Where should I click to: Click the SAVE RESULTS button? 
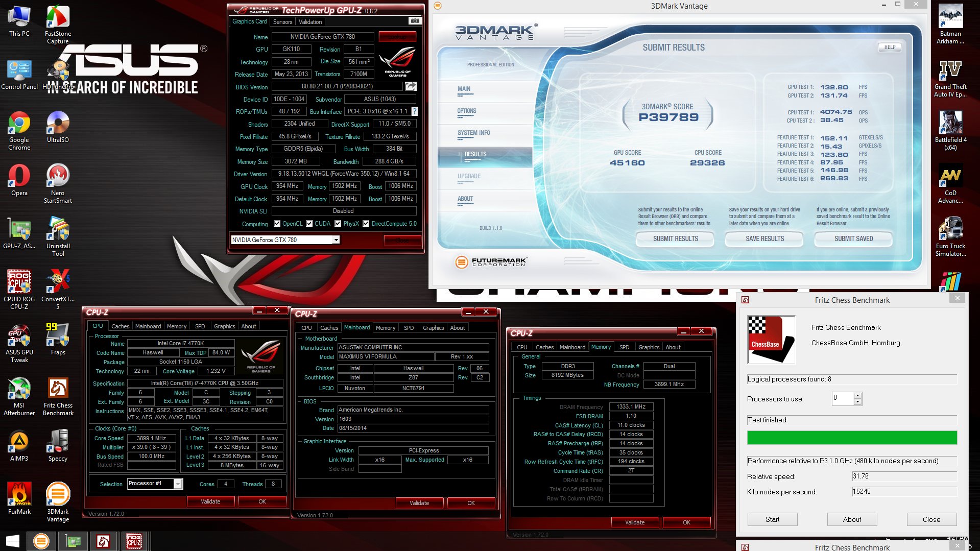[x=764, y=238]
